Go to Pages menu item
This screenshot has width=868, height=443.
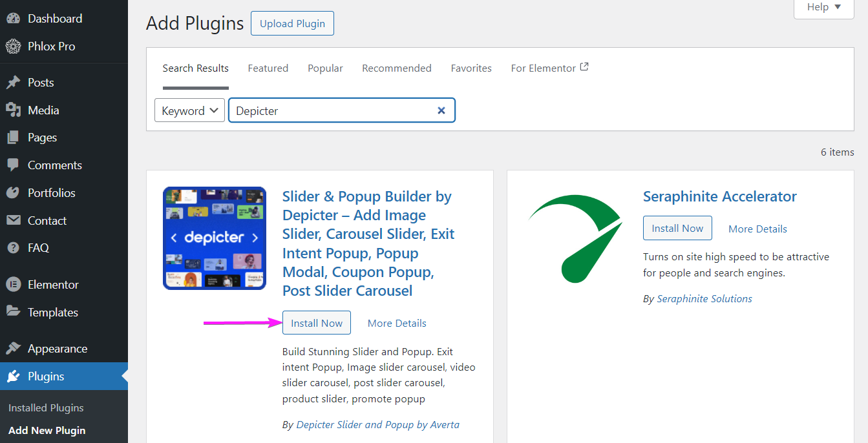coord(64,138)
